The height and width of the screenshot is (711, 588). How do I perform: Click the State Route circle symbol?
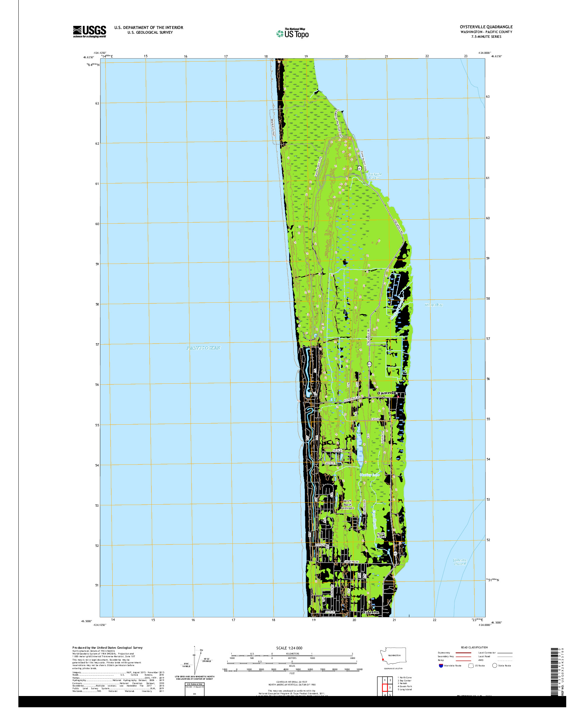coord(495,665)
